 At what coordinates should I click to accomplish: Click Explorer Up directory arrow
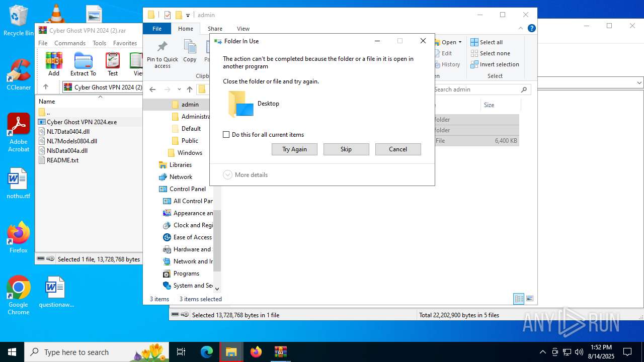[x=190, y=89]
